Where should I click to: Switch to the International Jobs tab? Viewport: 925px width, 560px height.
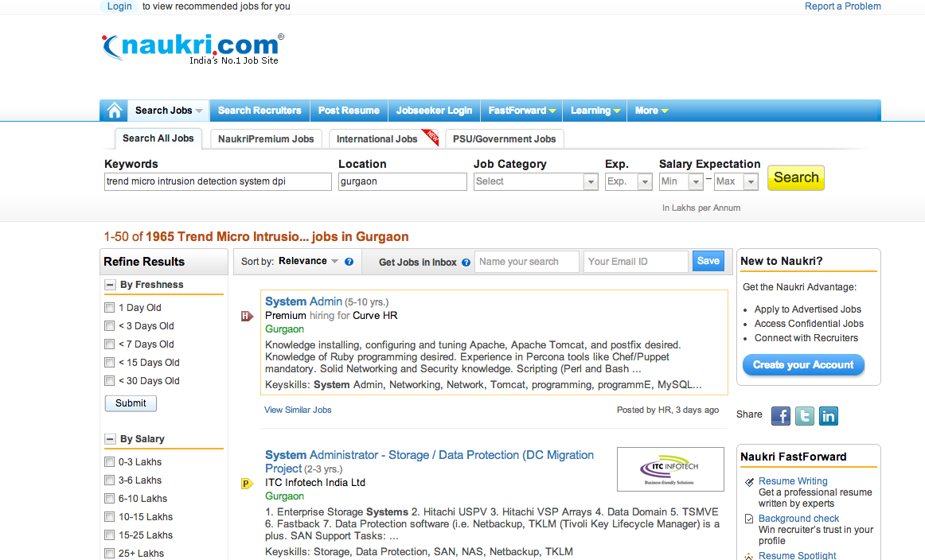[383, 139]
